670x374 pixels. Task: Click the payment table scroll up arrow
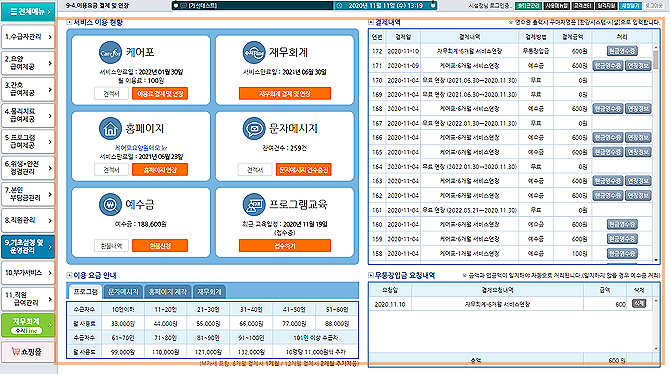pyautogui.click(x=656, y=47)
